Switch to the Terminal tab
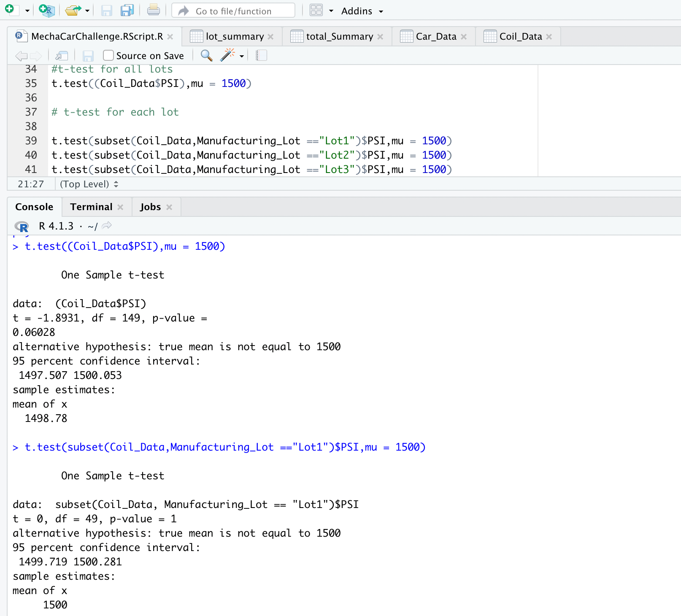 (x=91, y=207)
